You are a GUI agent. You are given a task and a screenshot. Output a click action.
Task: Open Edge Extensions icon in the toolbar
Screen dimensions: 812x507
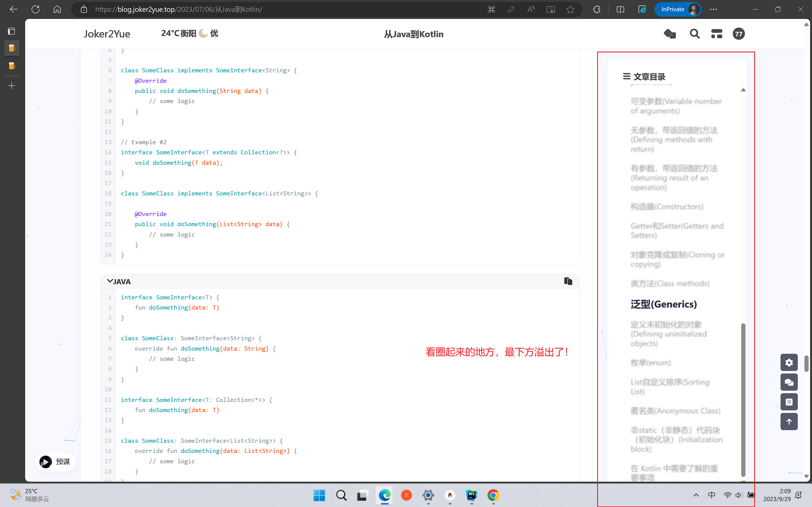point(596,9)
